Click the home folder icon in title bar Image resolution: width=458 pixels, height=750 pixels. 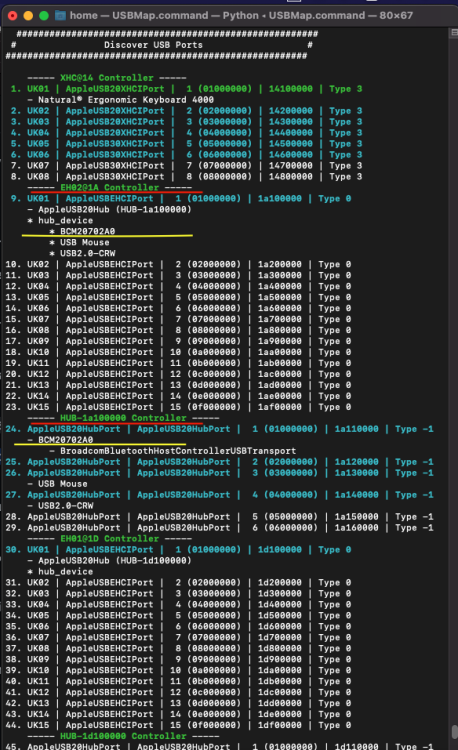point(60,16)
